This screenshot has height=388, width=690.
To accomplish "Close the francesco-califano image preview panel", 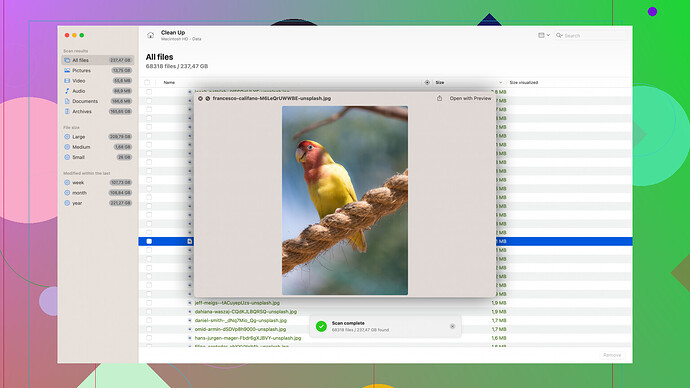I will [200, 99].
